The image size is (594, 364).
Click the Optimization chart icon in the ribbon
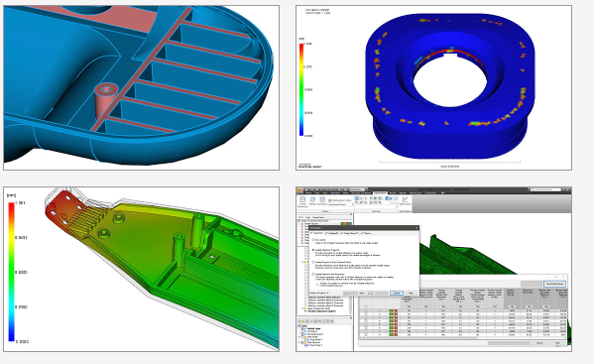tap(405, 199)
